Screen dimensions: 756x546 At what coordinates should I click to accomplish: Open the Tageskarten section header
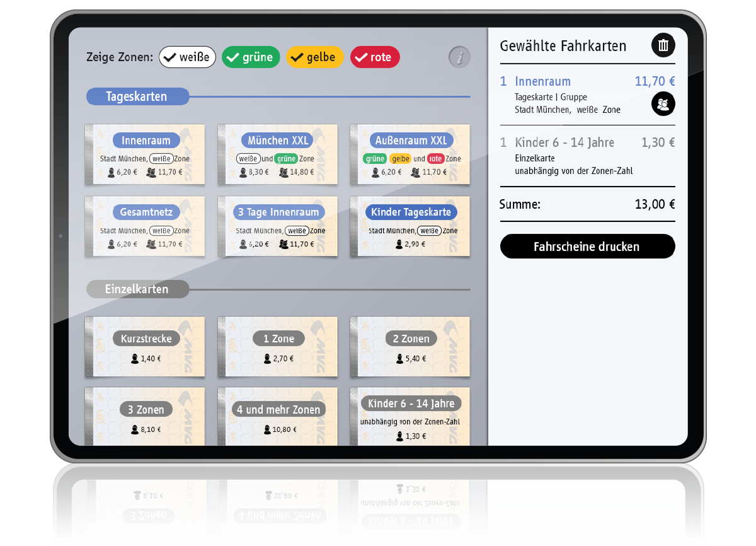coord(137,96)
